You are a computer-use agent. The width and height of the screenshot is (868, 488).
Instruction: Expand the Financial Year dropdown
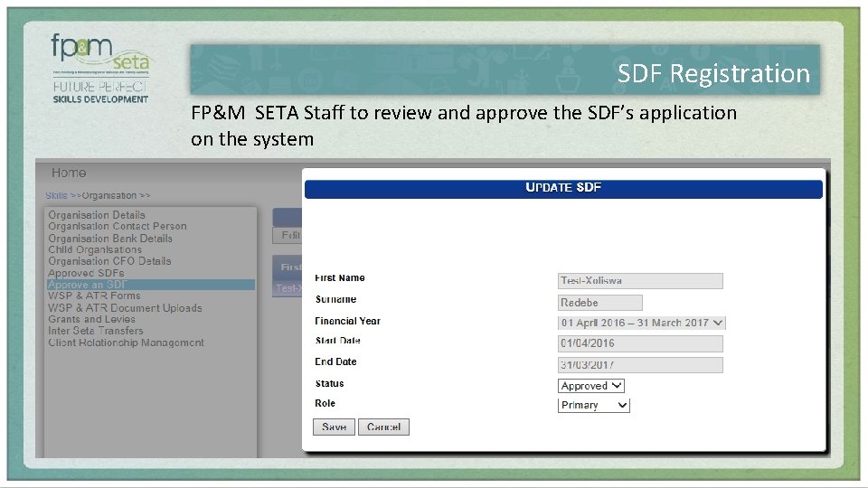pyautogui.click(x=642, y=323)
